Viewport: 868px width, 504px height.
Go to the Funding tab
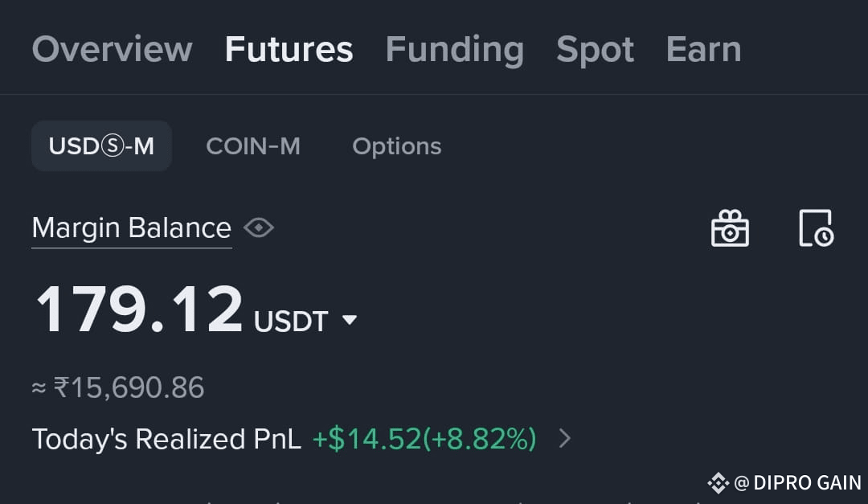[454, 51]
